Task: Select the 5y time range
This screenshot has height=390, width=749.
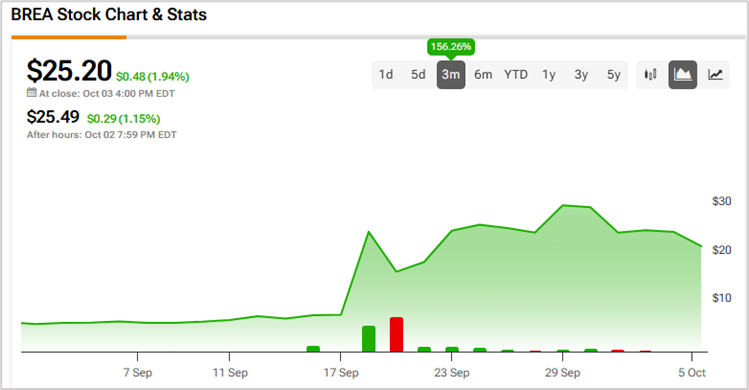Action: pyautogui.click(x=614, y=75)
